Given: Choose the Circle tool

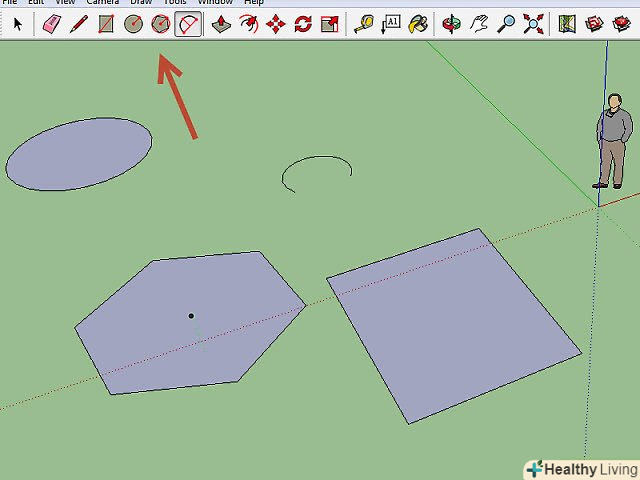Looking at the screenshot, I should click(133, 24).
